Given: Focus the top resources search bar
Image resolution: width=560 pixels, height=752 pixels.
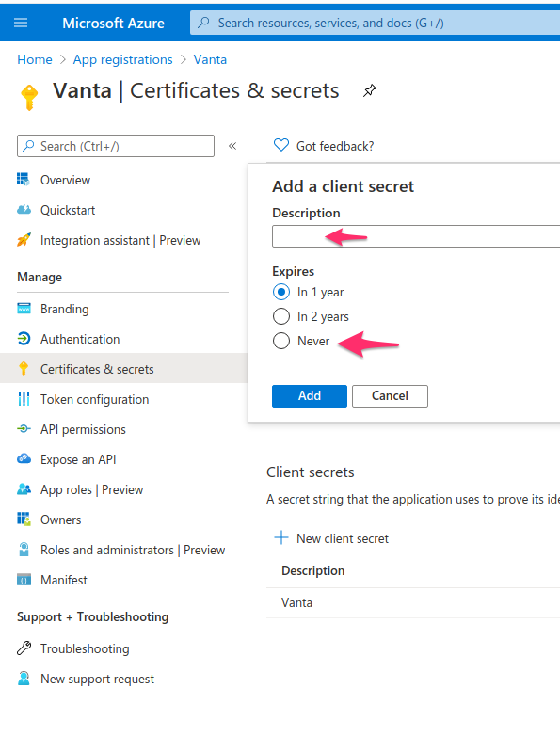Looking at the screenshot, I should (x=375, y=23).
